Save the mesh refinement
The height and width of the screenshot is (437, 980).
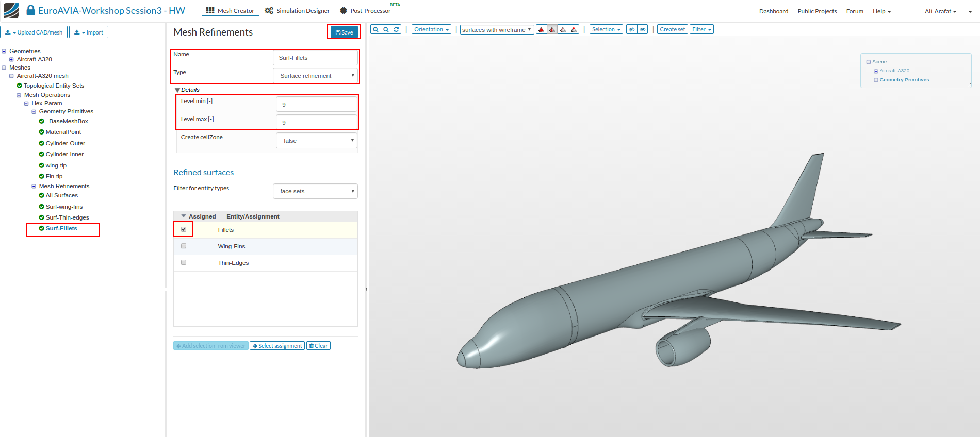tap(344, 32)
